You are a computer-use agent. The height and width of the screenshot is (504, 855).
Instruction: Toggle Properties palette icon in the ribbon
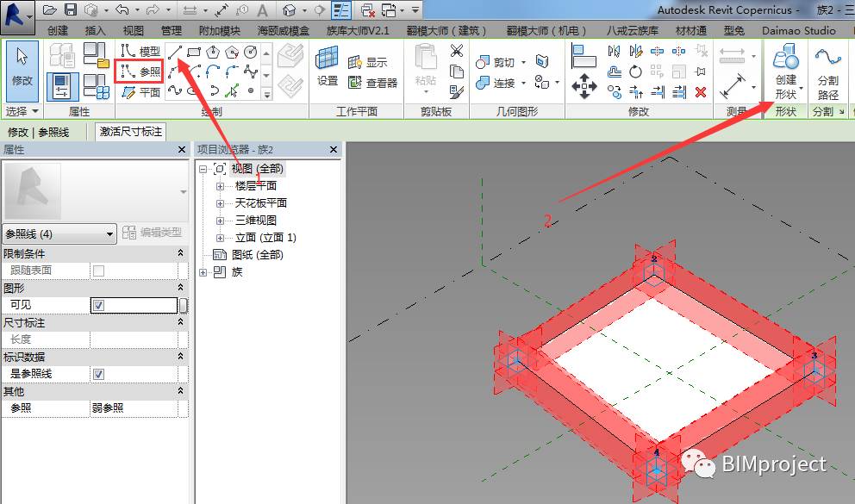(62, 87)
